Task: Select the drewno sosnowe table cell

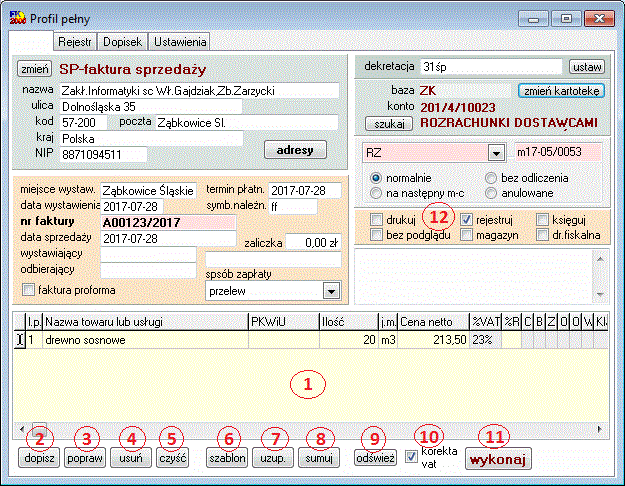Action: [145, 340]
